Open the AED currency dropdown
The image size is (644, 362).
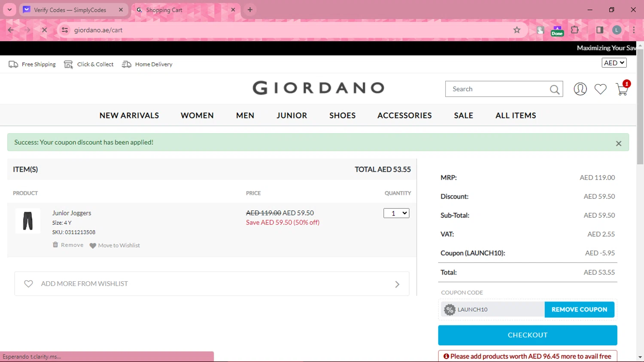pyautogui.click(x=614, y=63)
